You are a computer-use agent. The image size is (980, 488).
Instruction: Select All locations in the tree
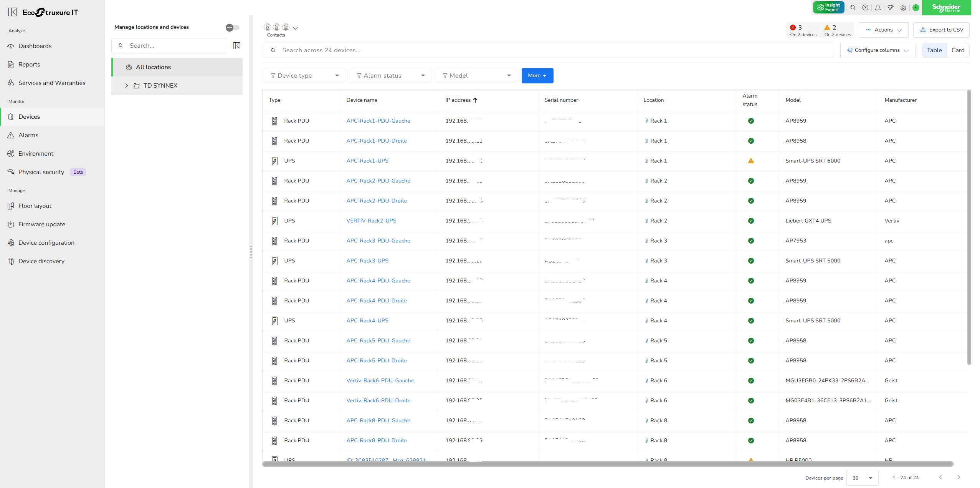click(x=177, y=67)
